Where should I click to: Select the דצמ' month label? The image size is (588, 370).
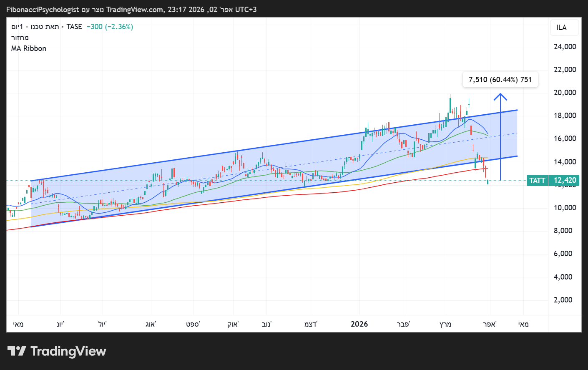[311, 324]
